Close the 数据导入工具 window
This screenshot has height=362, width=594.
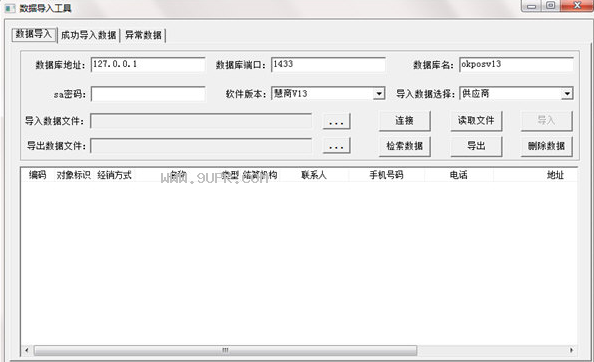pyautogui.click(x=577, y=6)
